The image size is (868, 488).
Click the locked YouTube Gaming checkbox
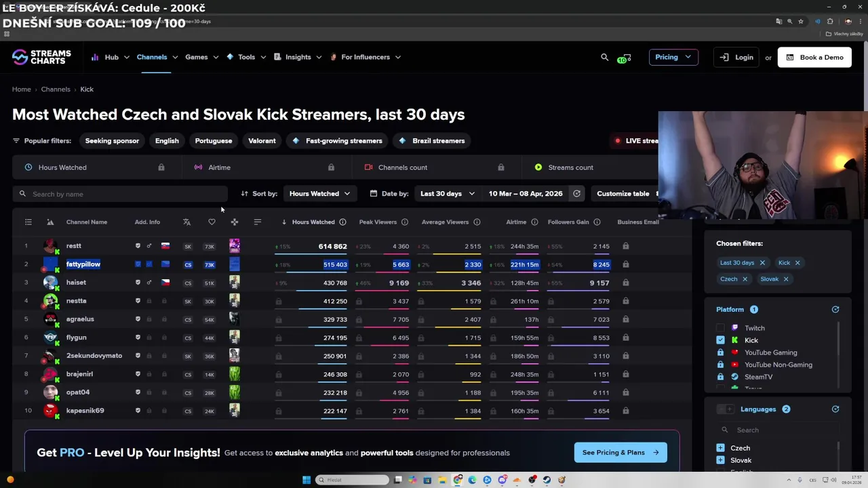(720, 352)
